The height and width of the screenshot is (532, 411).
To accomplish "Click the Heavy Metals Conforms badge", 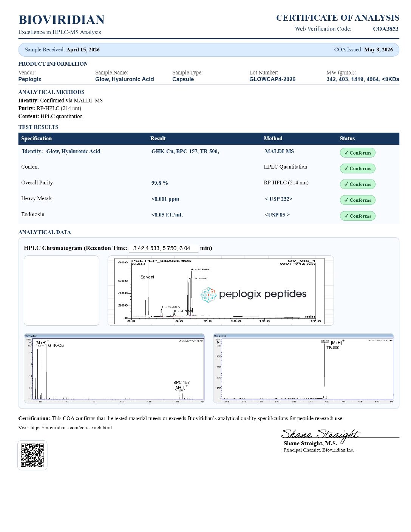I will point(357,200).
